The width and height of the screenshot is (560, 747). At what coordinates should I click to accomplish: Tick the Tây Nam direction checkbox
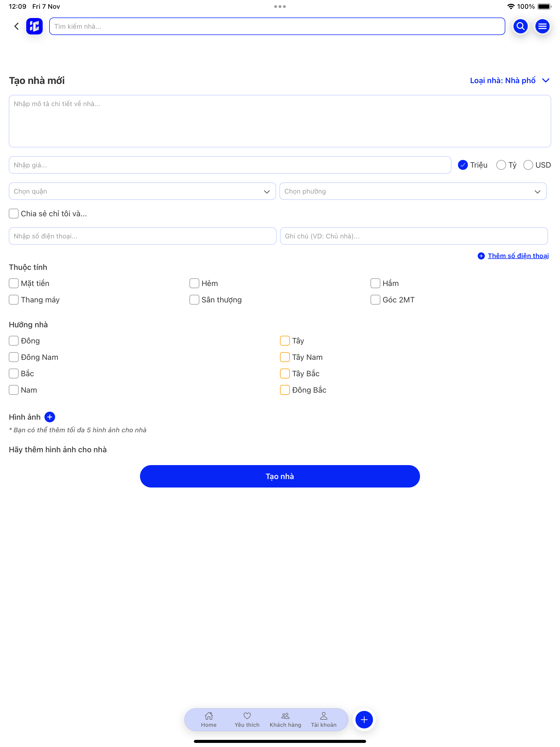[285, 357]
